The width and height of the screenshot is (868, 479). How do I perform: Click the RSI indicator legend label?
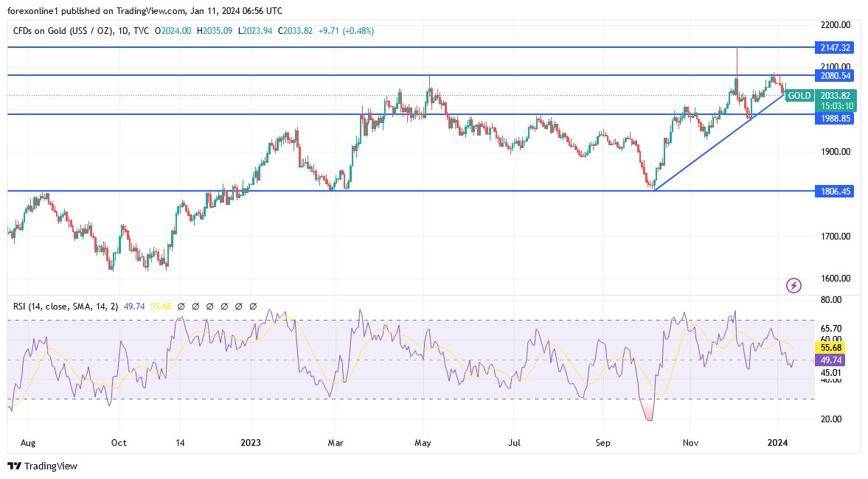[x=66, y=306]
